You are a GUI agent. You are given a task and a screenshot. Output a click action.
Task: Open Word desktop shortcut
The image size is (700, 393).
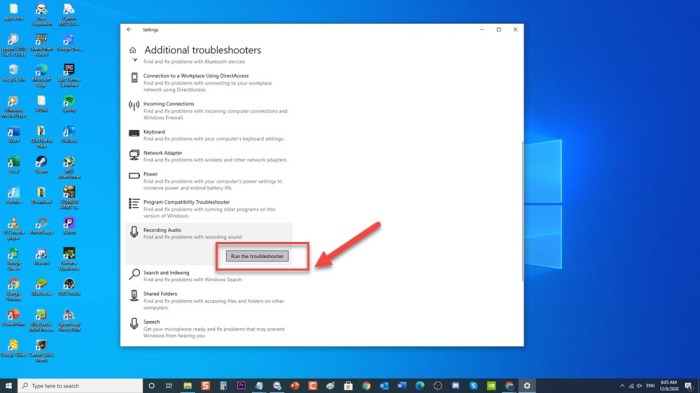click(13, 134)
